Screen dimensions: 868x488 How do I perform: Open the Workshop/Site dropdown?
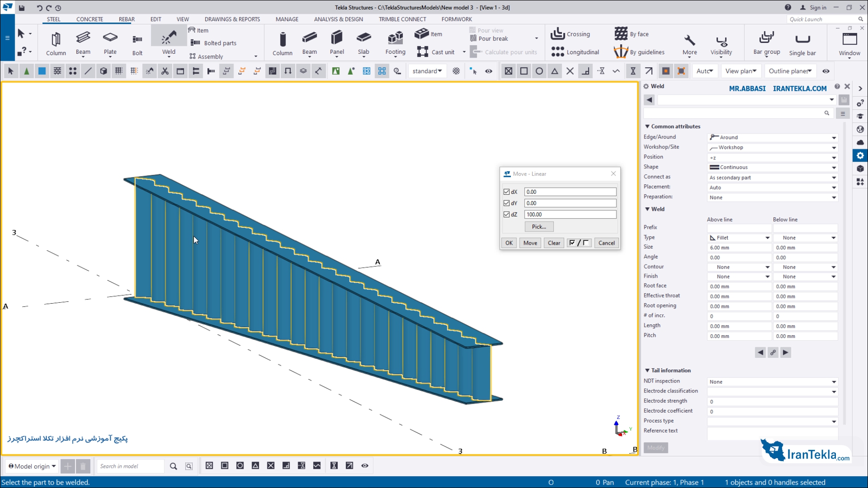click(x=773, y=147)
